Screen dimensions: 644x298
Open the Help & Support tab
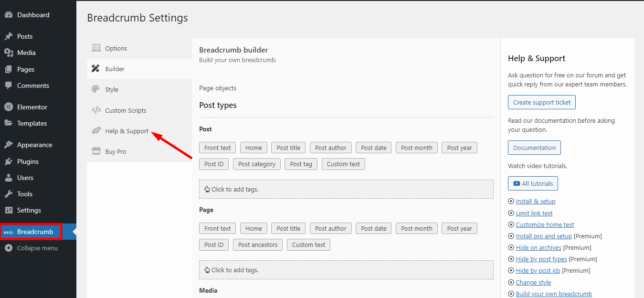pyautogui.click(x=139, y=131)
